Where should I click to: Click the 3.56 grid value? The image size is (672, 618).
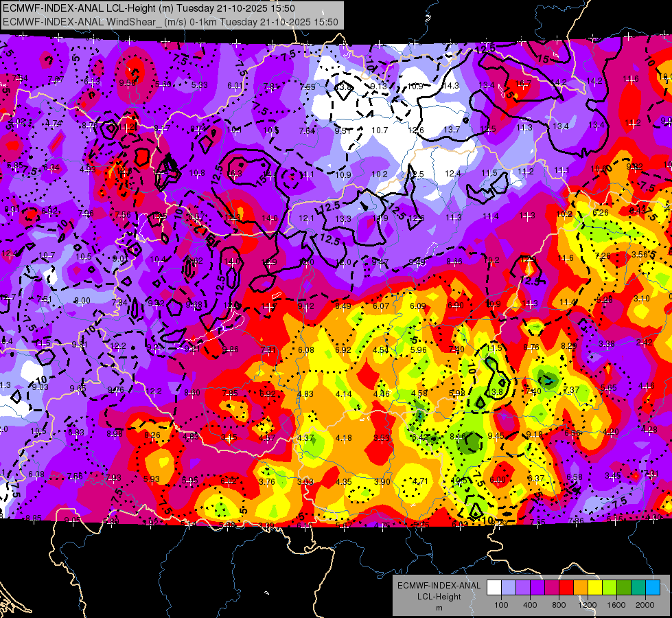tap(640, 254)
